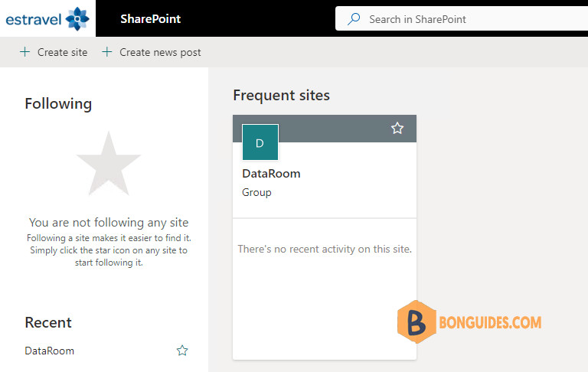Screen dimensions: 588x372
Task: Click the Following heading
Action: click(x=58, y=104)
